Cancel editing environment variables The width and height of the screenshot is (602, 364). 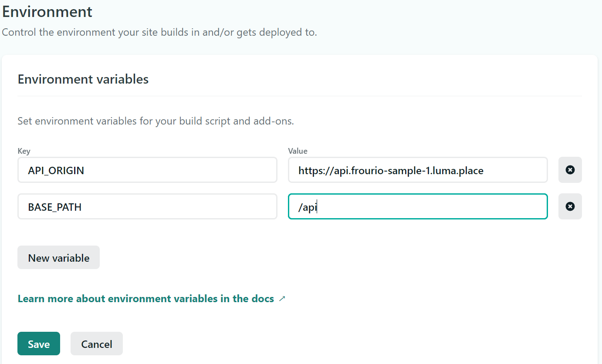point(97,344)
